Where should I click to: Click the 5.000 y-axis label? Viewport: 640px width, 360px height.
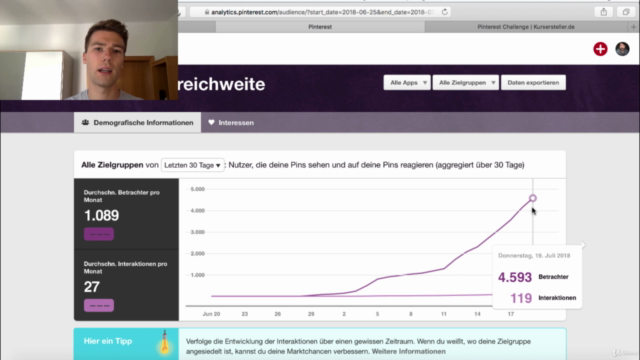click(198, 189)
